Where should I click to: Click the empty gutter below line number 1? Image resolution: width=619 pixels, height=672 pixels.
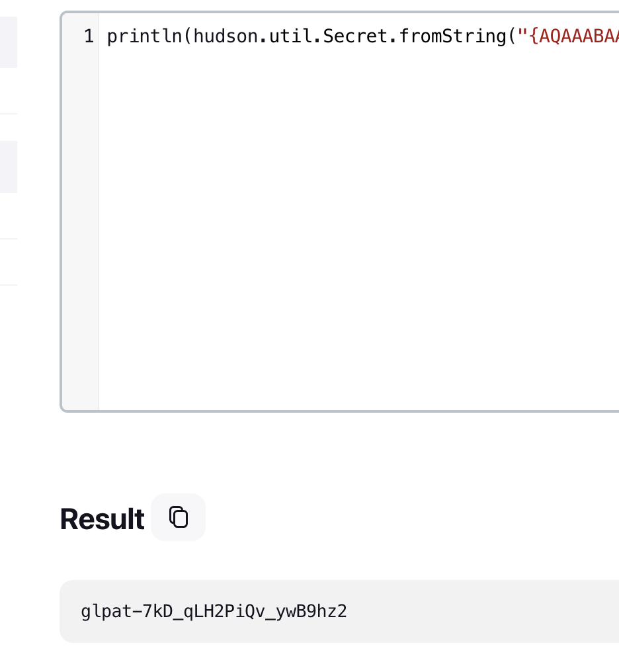tap(81, 227)
